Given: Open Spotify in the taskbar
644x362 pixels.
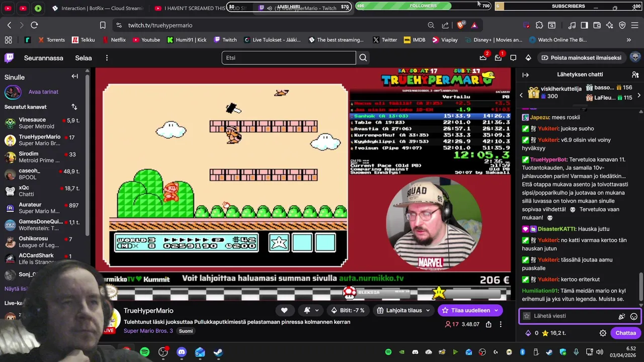Looking at the screenshot, I should click(x=145, y=352).
